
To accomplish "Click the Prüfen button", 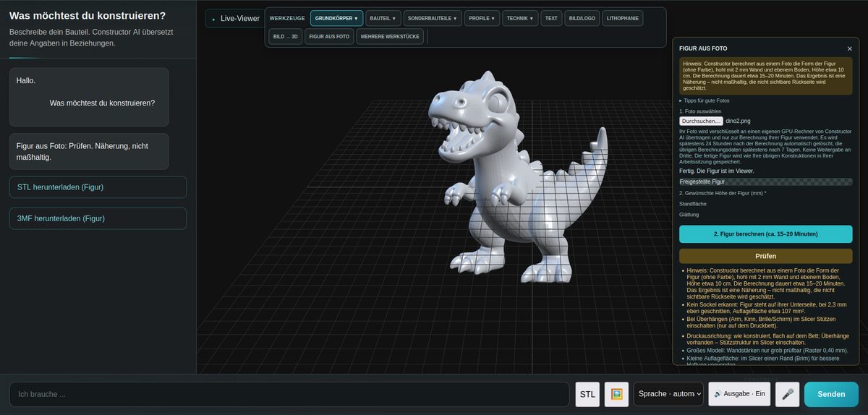I will (x=765, y=256).
